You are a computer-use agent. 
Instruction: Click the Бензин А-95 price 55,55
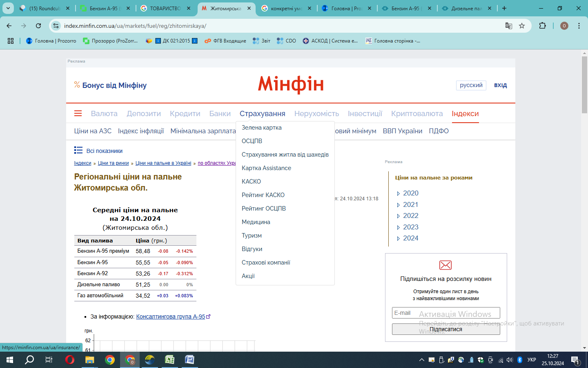(x=143, y=263)
